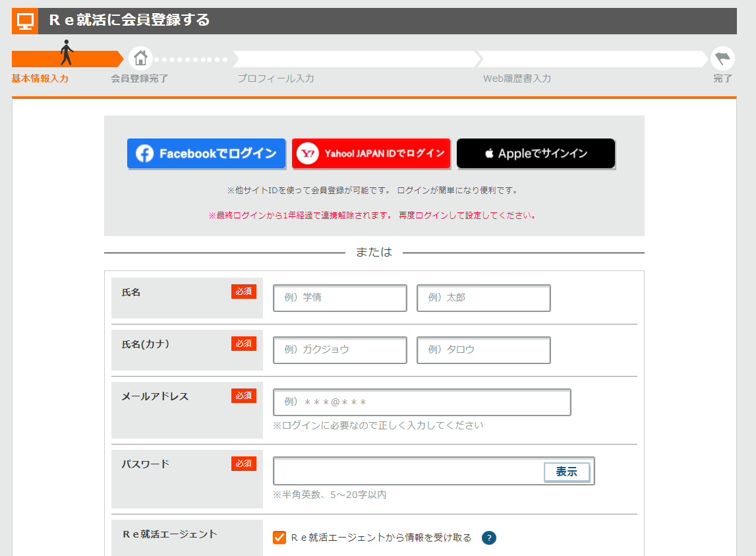Log in with Yahoo! JAPAN IDでログイン
756x556 pixels.
[x=371, y=153]
